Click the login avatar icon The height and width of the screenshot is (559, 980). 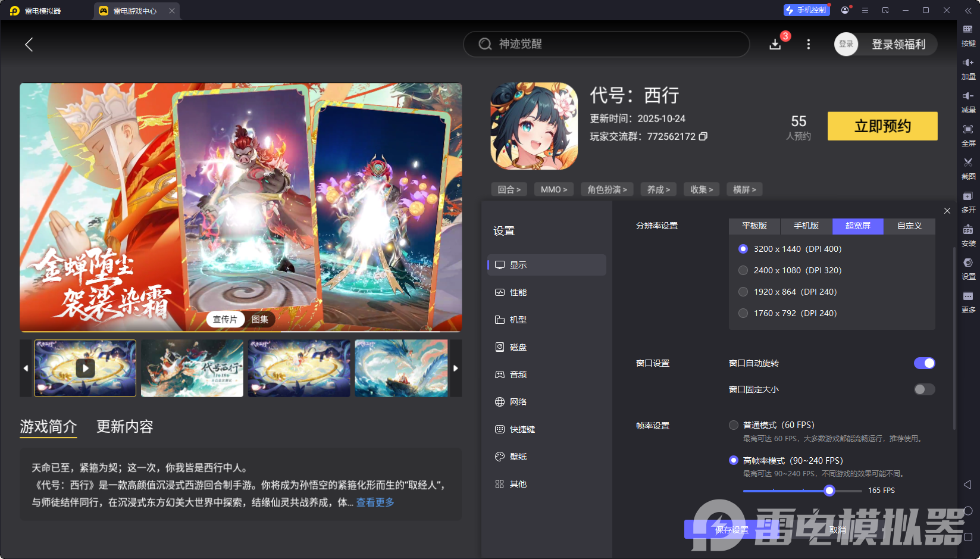[x=846, y=44]
